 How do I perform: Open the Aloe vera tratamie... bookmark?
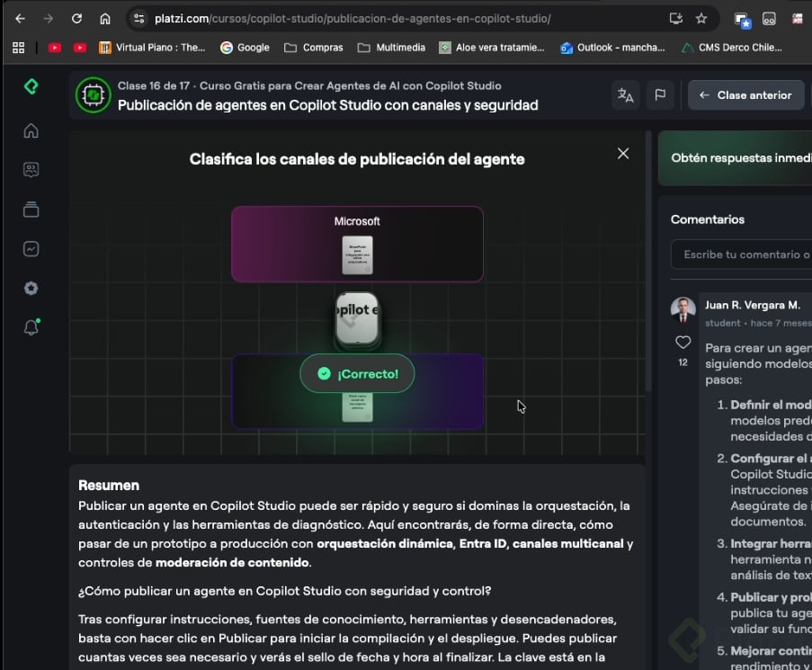click(492, 48)
